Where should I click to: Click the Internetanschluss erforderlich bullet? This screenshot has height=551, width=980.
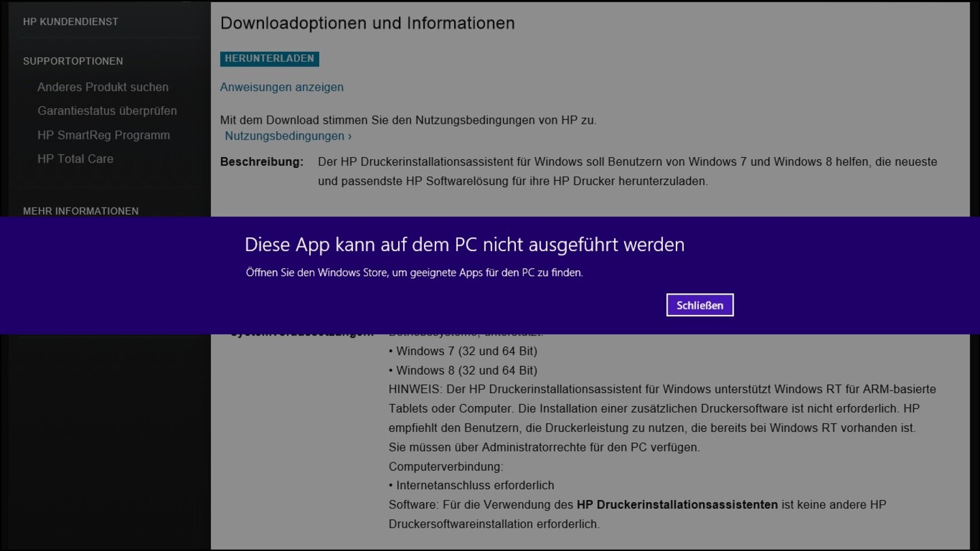tap(472, 486)
